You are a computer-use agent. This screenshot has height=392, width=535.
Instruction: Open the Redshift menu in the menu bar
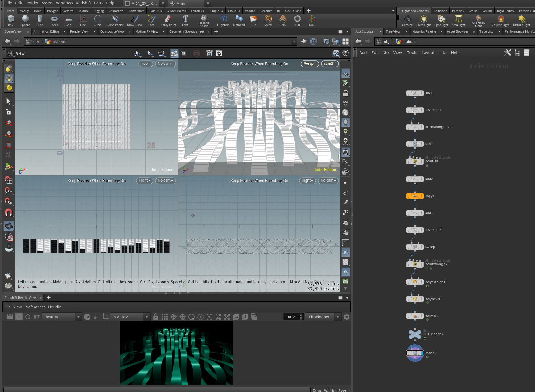(83, 3)
